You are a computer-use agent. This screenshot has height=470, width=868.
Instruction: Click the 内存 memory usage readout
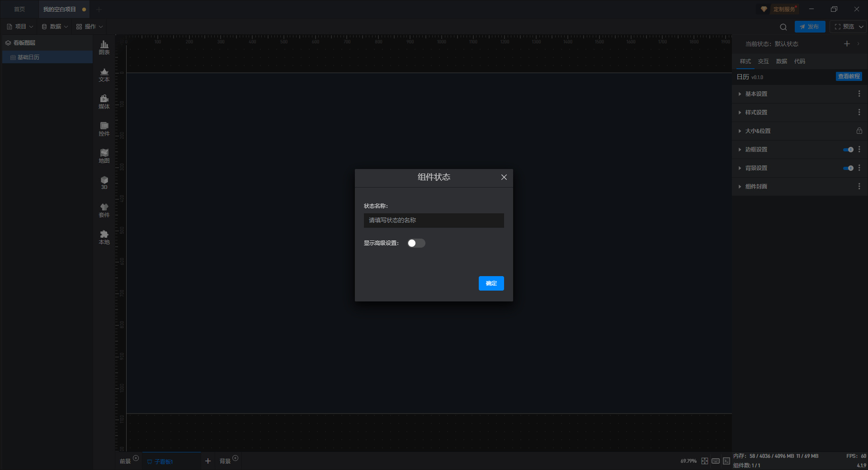776,456
